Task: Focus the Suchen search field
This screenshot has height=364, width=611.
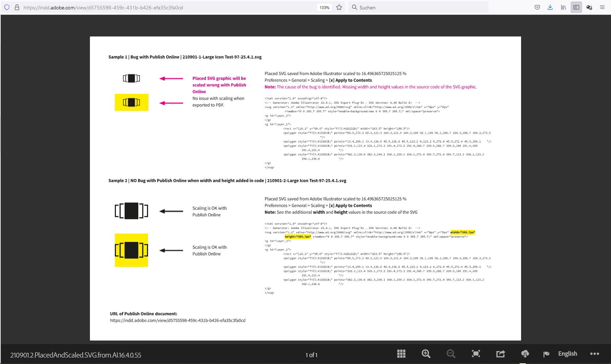Action: (x=419, y=7)
